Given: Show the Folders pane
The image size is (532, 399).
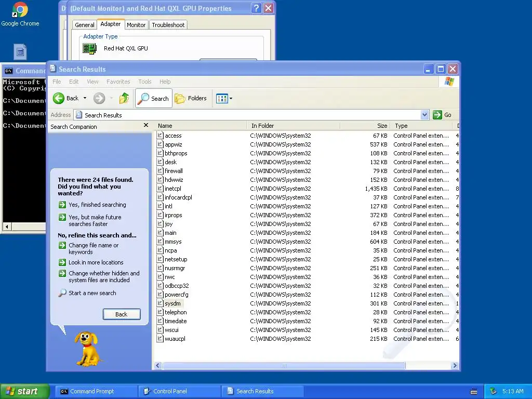Looking at the screenshot, I should [x=191, y=98].
